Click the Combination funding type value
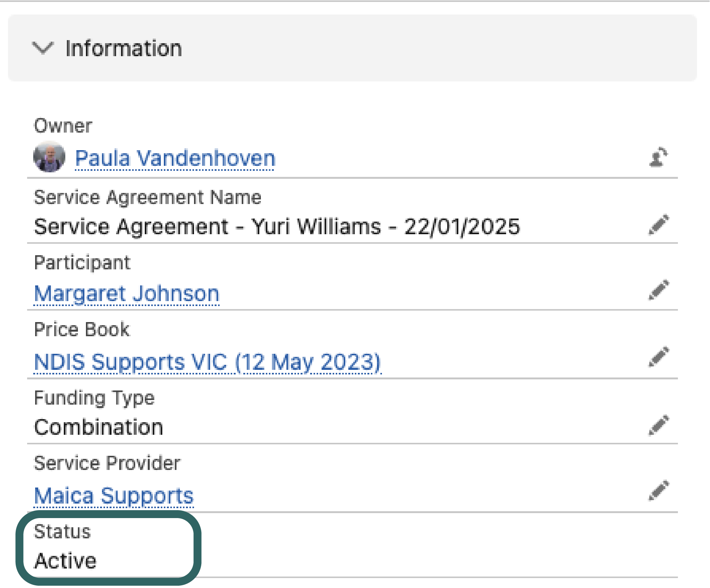Screen dimensions: 710x588 click(x=99, y=427)
